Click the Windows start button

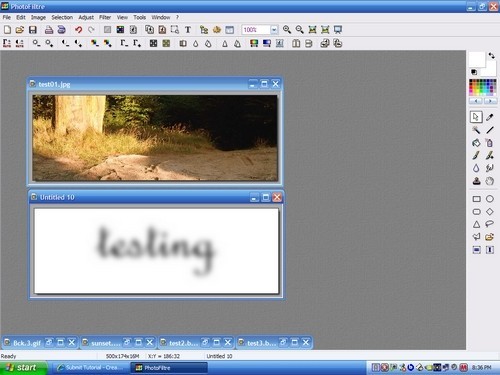point(23,368)
